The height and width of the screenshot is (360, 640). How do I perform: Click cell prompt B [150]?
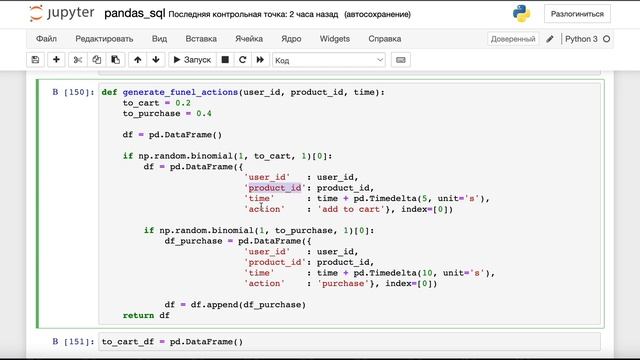[x=73, y=92]
